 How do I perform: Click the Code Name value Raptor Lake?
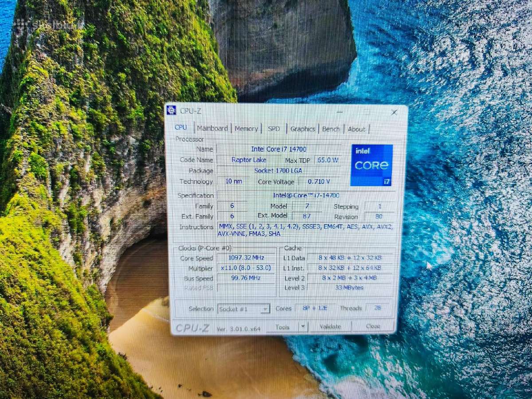point(249,160)
